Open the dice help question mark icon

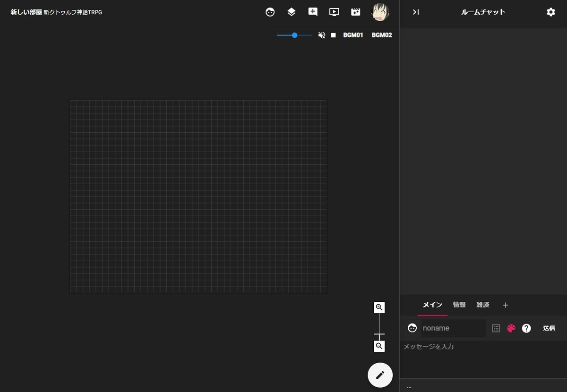click(526, 328)
